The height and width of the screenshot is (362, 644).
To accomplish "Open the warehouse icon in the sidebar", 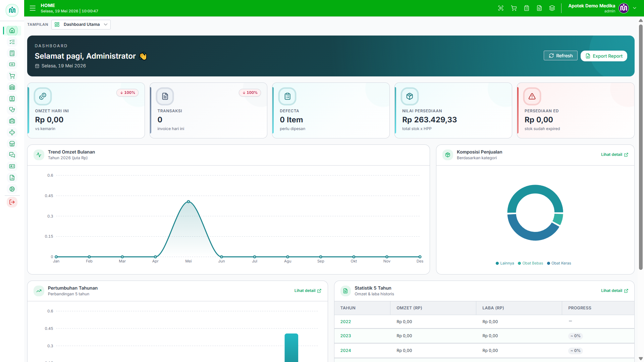I will click(12, 87).
